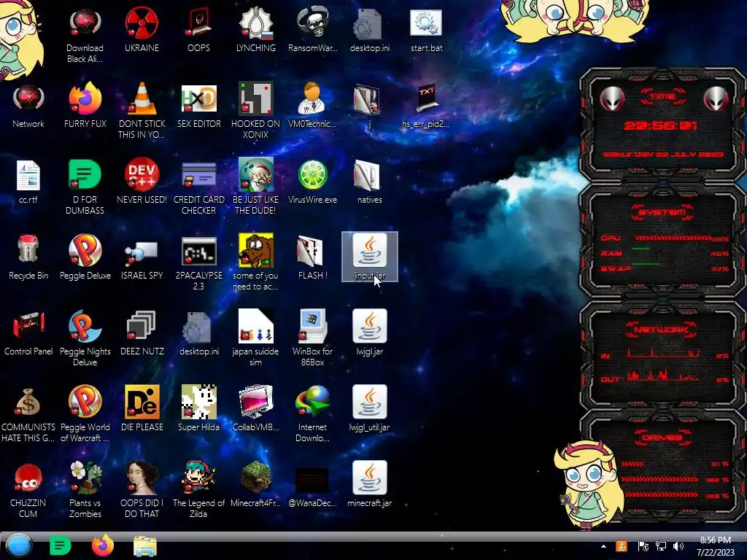
Task: Select the gadget clock reading 20:56:01
Action: pos(661,125)
